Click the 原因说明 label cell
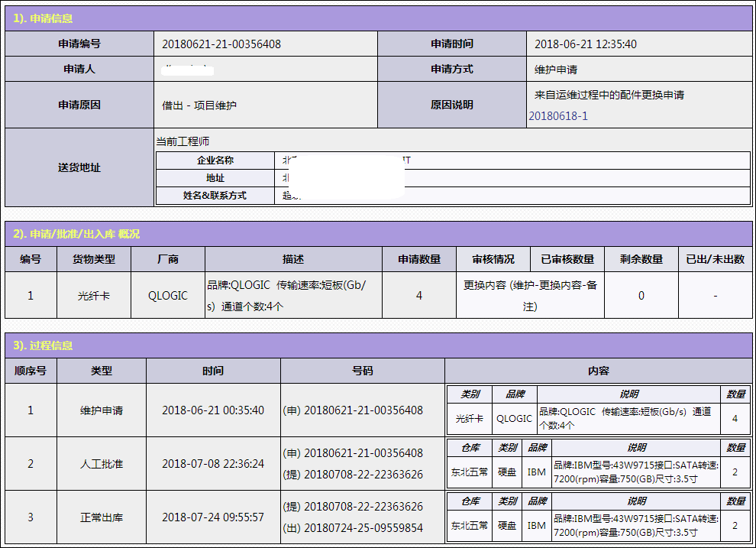Screen dimensions: 756x548 click(452, 105)
